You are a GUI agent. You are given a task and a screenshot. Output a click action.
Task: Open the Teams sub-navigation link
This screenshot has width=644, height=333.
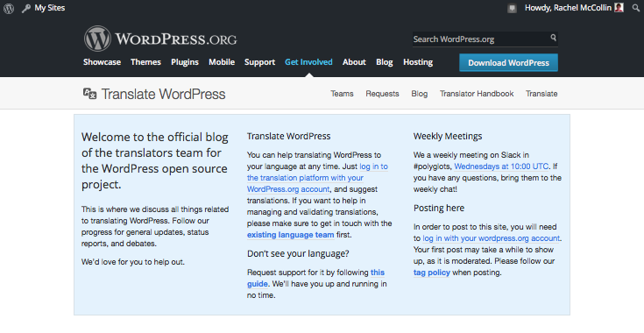pyautogui.click(x=342, y=94)
